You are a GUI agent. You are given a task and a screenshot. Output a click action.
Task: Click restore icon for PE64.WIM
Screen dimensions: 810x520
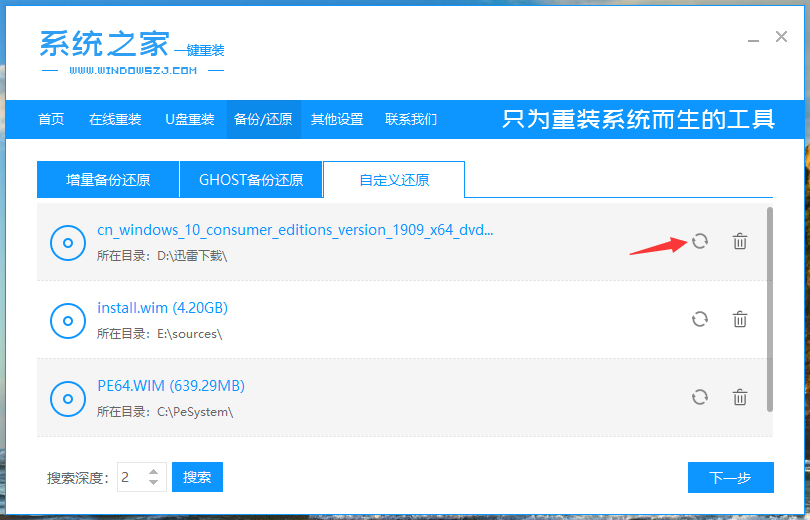click(700, 397)
